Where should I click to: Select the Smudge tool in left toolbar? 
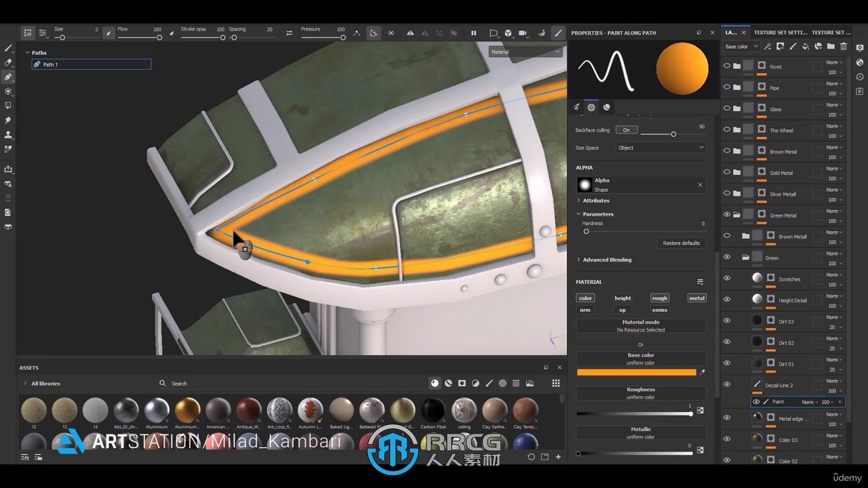[x=8, y=121]
